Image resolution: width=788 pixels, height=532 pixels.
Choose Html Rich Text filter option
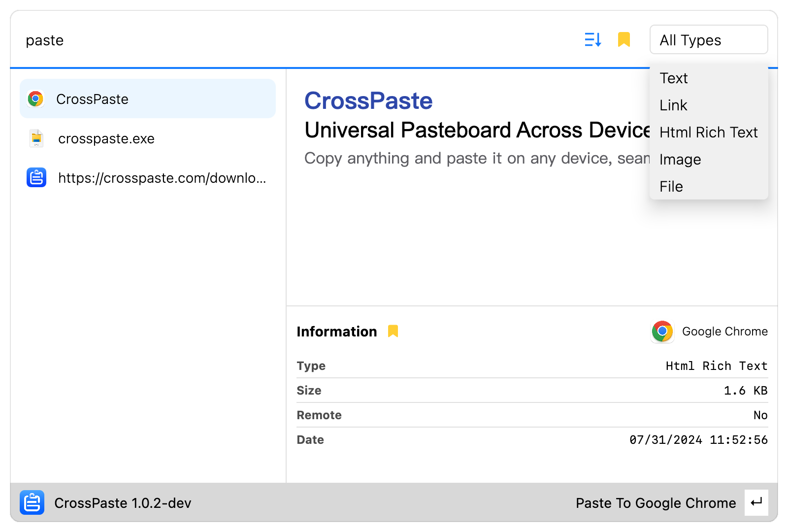pyautogui.click(x=709, y=132)
